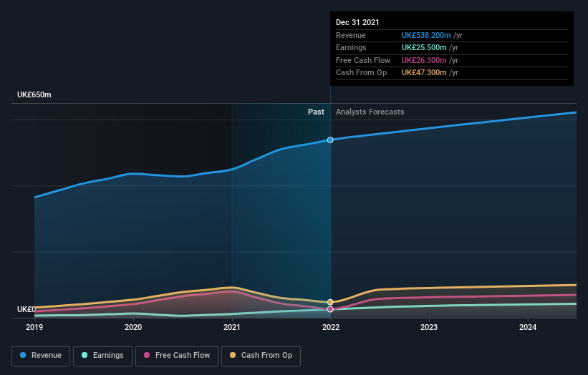Select the Free Cash Flow marker at 2022

[x=330, y=309]
